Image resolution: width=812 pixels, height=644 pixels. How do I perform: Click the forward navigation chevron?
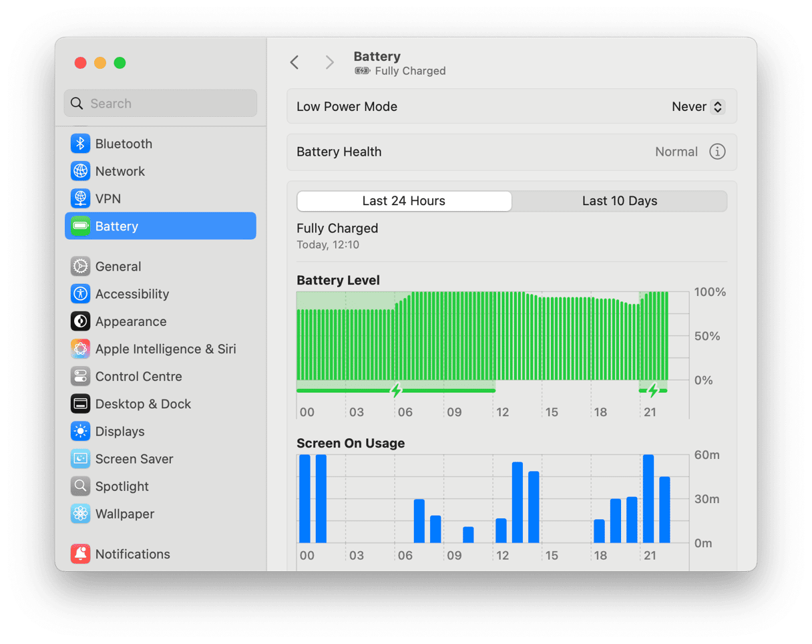329,63
